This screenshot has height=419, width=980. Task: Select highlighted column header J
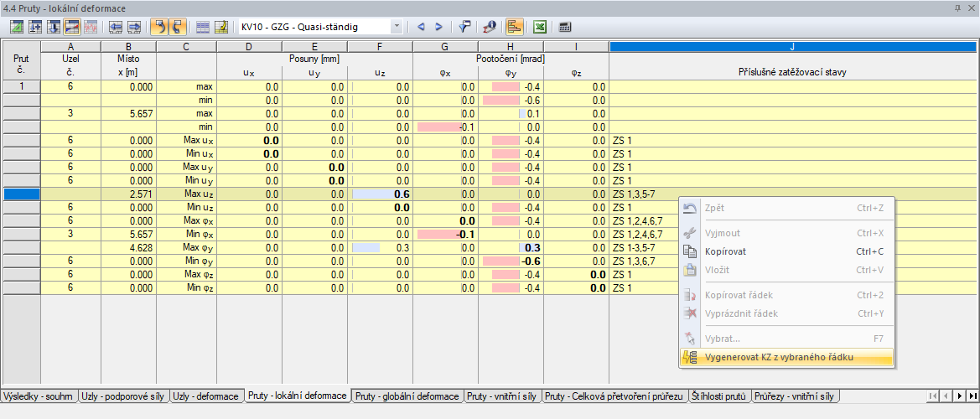(791, 46)
